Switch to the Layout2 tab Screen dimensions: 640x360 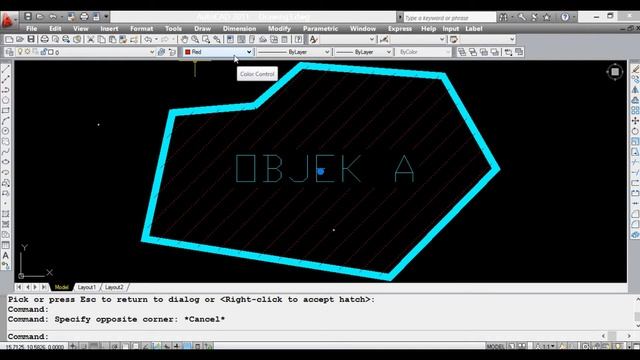click(114, 287)
